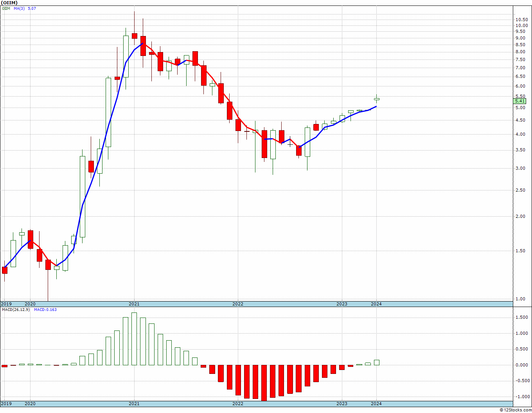
Task: Select 3.50 on the price axis
Action: (520, 150)
